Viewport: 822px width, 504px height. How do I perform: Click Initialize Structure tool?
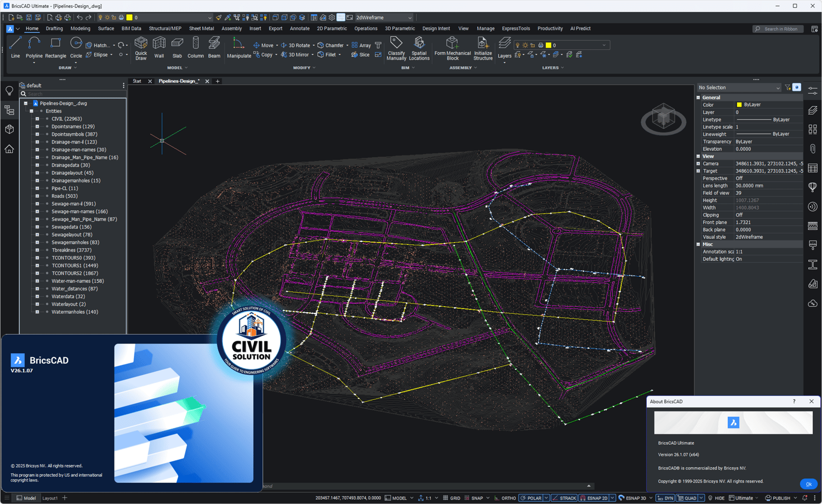pyautogui.click(x=483, y=48)
